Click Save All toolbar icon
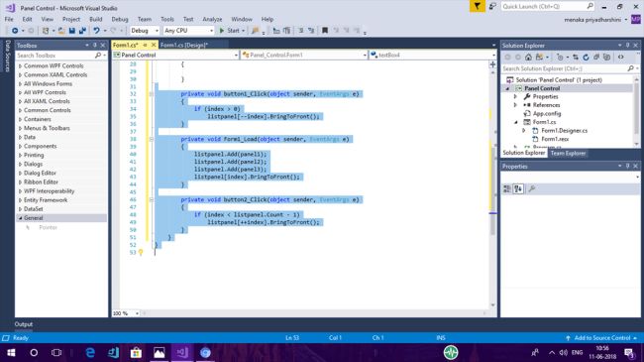This screenshot has height=362, width=644. point(82,31)
